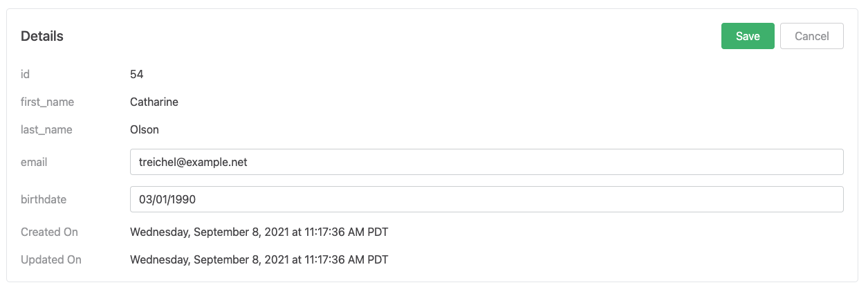Click the id field label

25,74
